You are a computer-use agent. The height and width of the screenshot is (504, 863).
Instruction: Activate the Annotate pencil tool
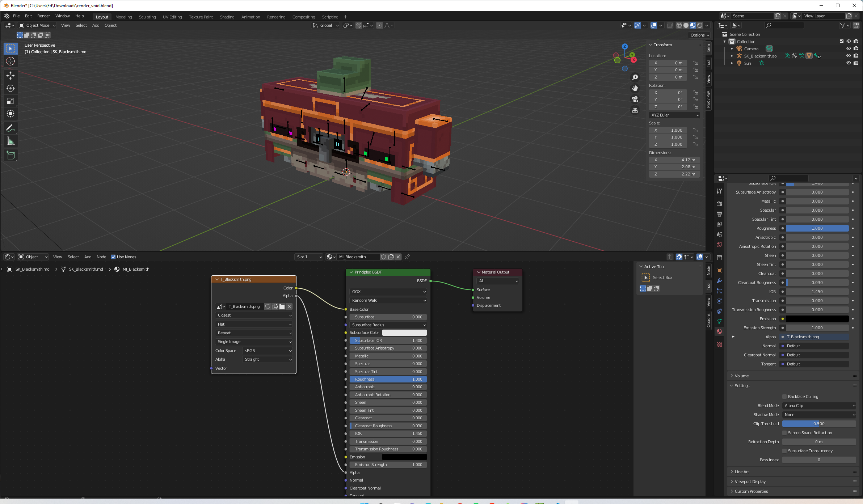coord(10,128)
